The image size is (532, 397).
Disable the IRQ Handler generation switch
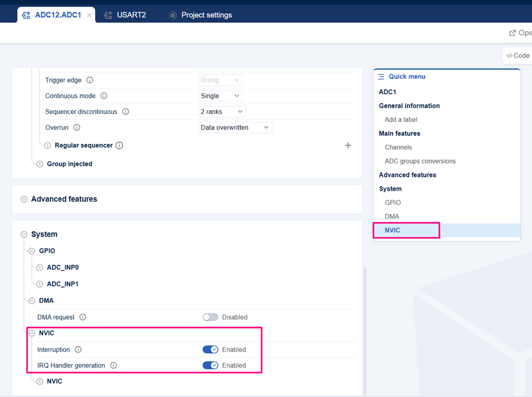click(210, 366)
